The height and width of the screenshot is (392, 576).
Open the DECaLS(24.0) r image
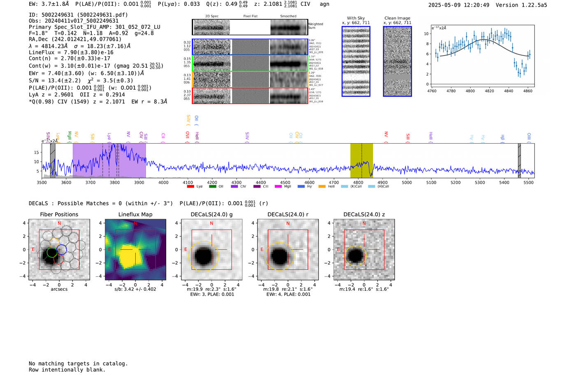pyautogui.click(x=288, y=250)
